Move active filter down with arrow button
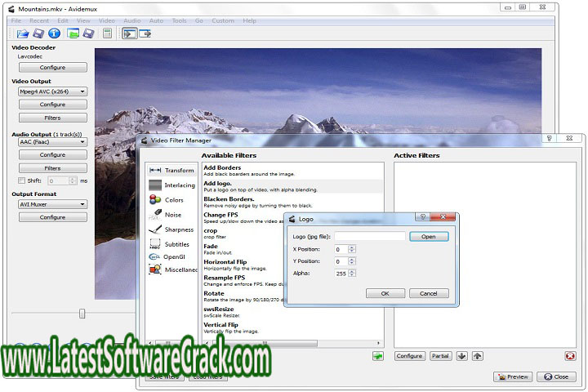Screen dimensions: 588x392 click(462, 356)
